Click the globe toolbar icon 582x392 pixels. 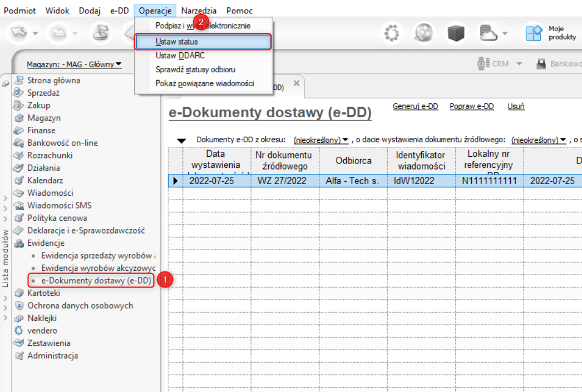423,33
